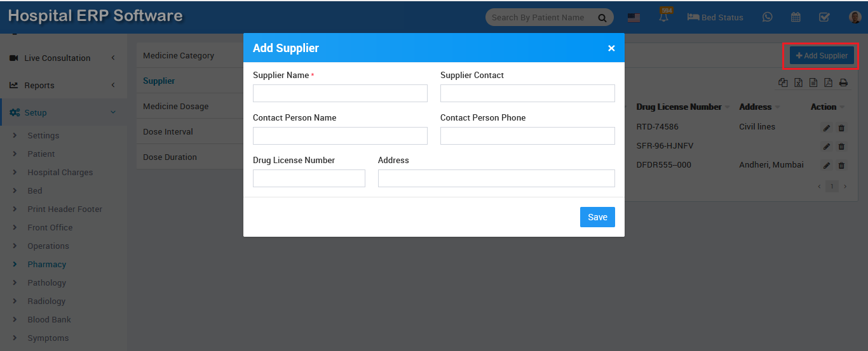Expand the Live Consultation menu chevron
Image resolution: width=868 pixels, height=351 pixels.
[x=113, y=58]
